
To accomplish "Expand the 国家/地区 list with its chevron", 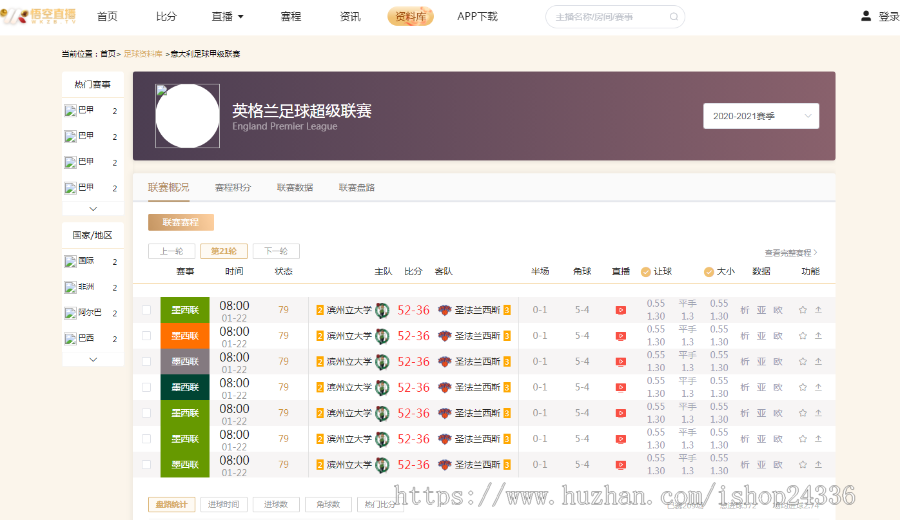I will (93, 360).
